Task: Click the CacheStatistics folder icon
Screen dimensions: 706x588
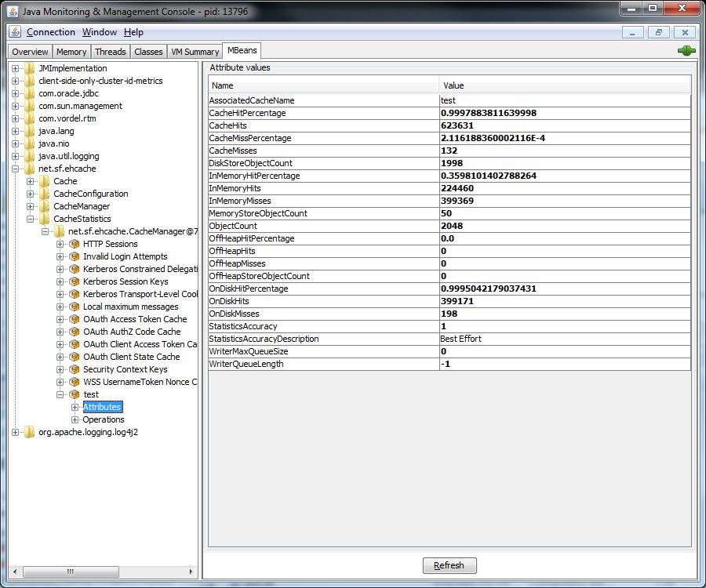Action: [x=45, y=219]
